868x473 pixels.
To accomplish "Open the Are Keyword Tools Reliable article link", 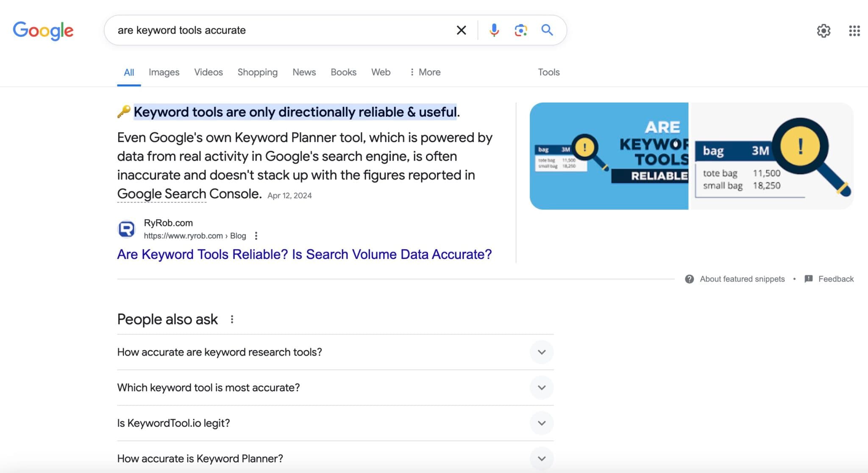I will (304, 254).
